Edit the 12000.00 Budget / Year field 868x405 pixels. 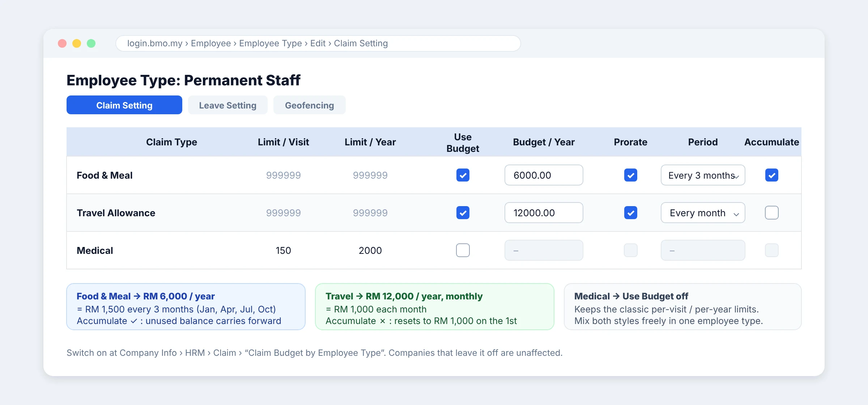click(x=544, y=213)
